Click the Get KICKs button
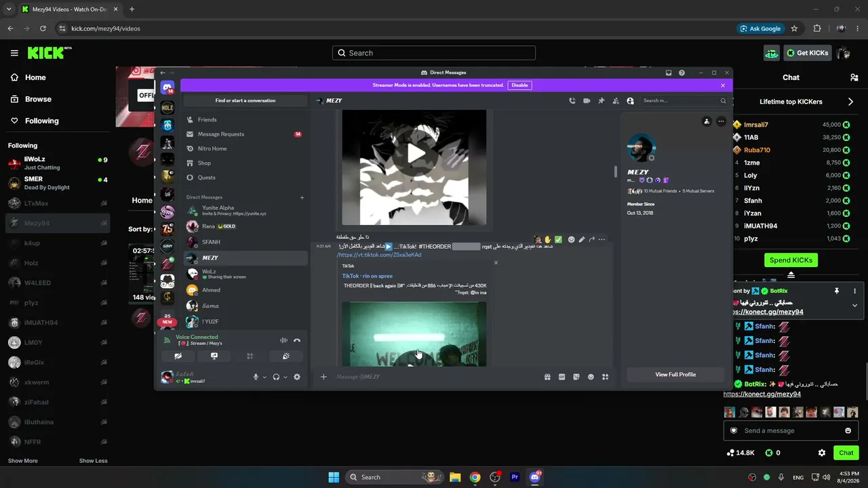 click(x=807, y=53)
